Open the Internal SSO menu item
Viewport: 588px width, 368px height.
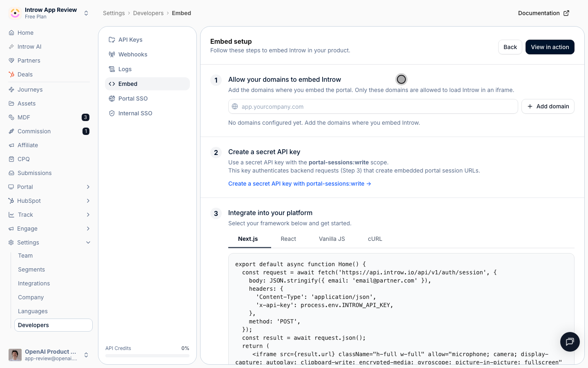click(x=147, y=113)
